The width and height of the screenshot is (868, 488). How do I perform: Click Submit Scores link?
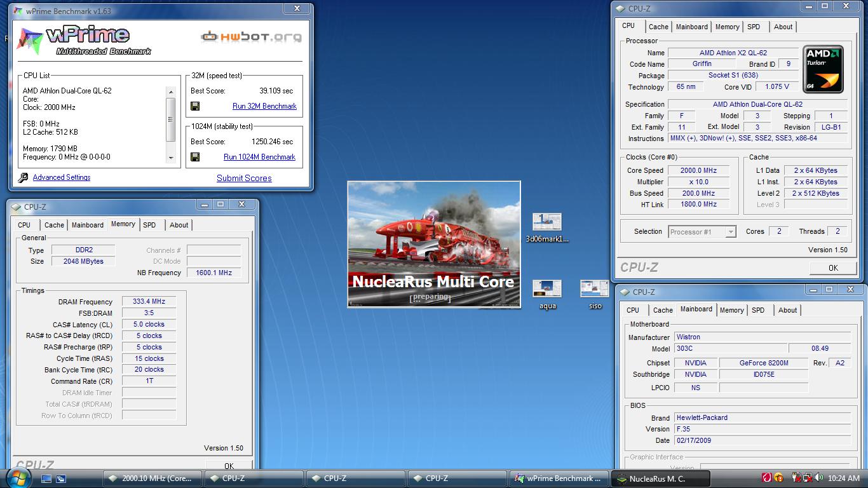coord(244,179)
